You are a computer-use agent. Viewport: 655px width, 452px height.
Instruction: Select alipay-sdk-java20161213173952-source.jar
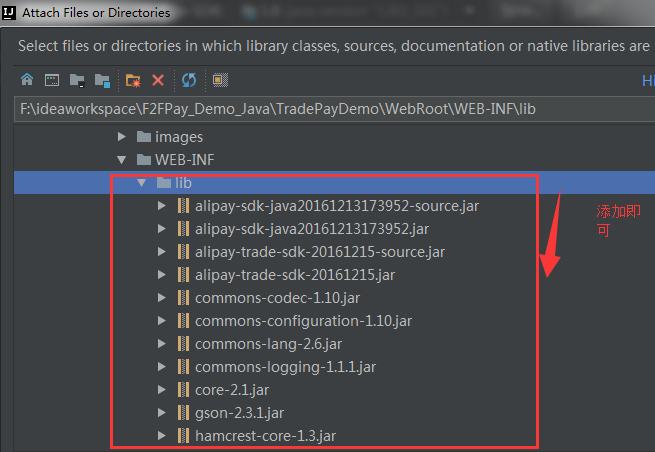[x=337, y=206]
